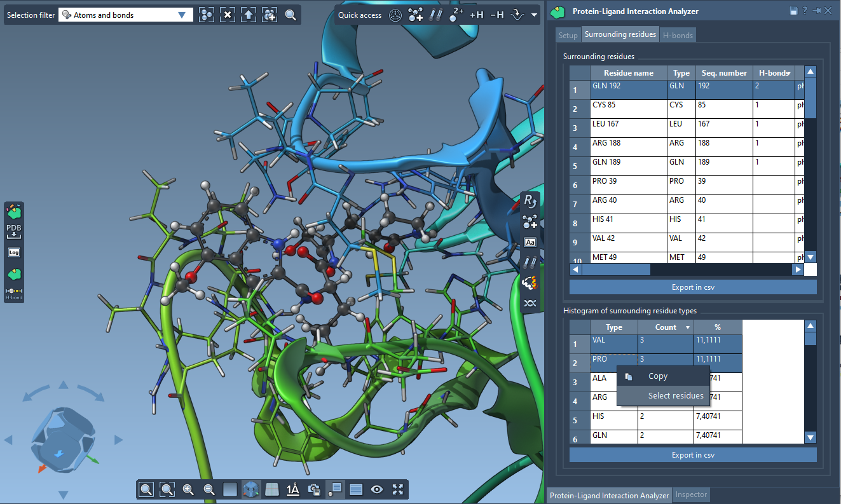This screenshot has width=841, height=504.
Task: Export histogram table in csv
Action: pyautogui.click(x=692, y=455)
